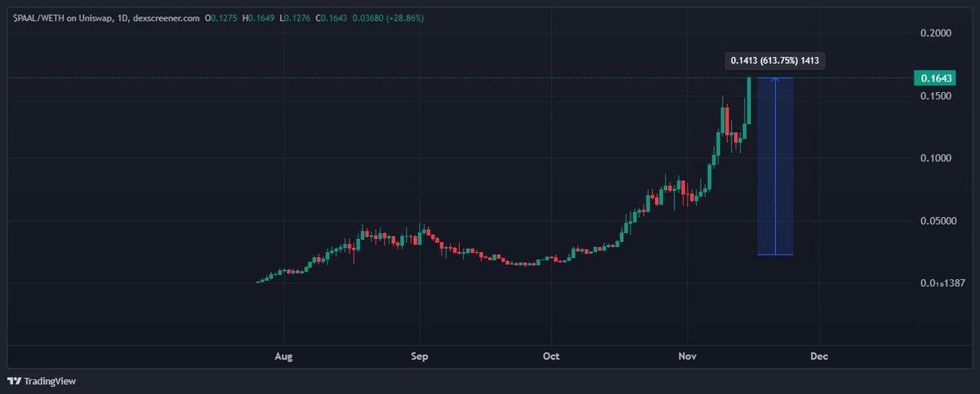This screenshot has height=394, width=980.
Task: Click the Oct date axis label
Action: pyautogui.click(x=552, y=356)
